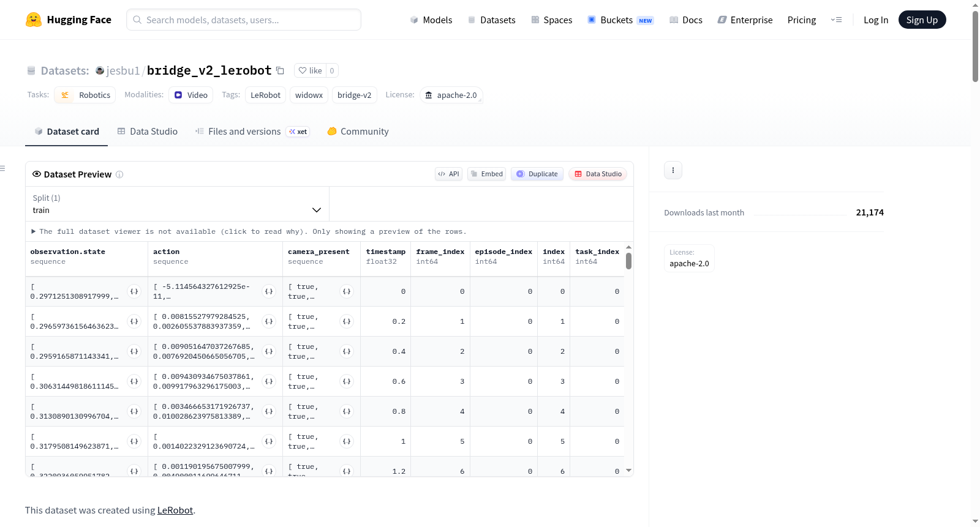
Task: Open Models in top navigation
Action: [431, 20]
